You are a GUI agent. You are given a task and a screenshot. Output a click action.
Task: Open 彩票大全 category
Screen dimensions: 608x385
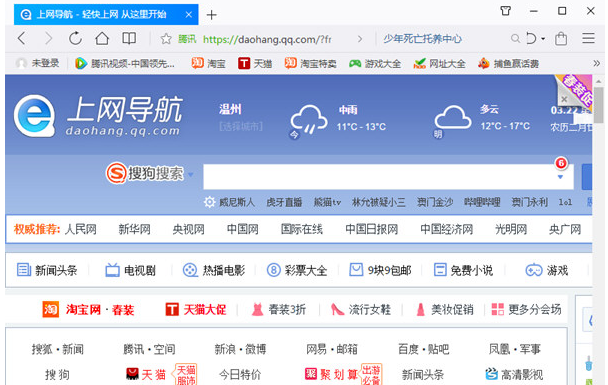[x=297, y=270]
